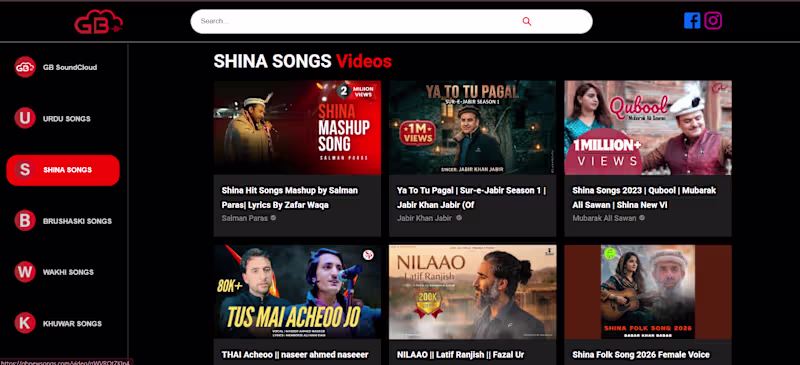Open the URDU SONGS category
The image size is (800, 365).
(x=67, y=119)
